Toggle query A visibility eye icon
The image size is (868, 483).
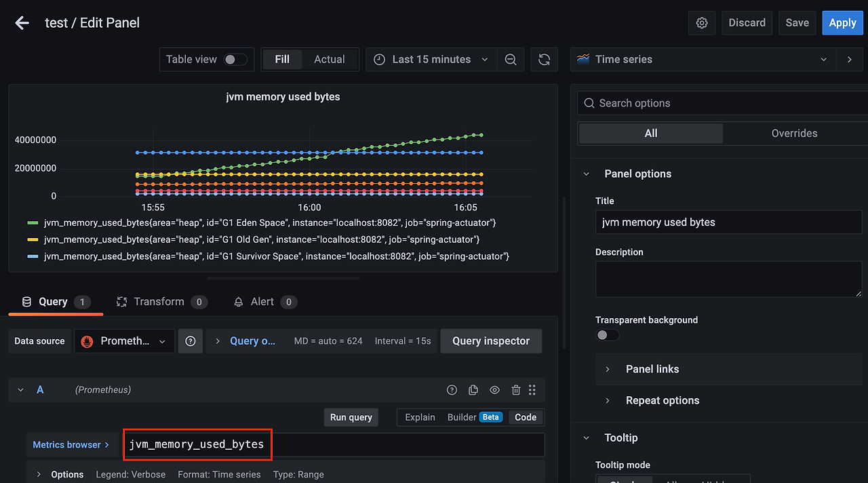tap(495, 389)
